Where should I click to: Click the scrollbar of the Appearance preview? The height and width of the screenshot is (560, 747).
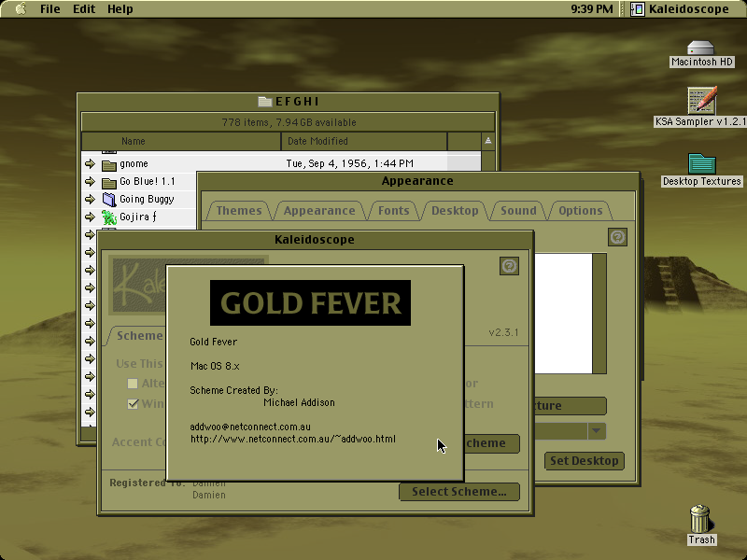click(599, 314)
